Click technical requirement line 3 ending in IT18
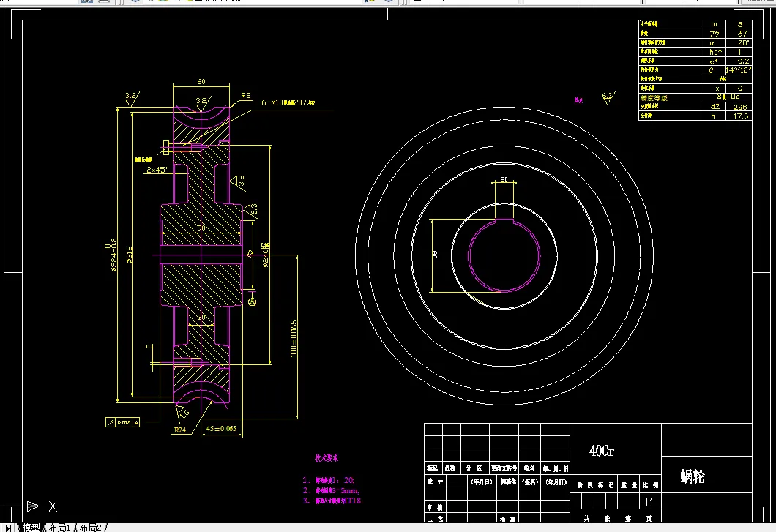 333,501
